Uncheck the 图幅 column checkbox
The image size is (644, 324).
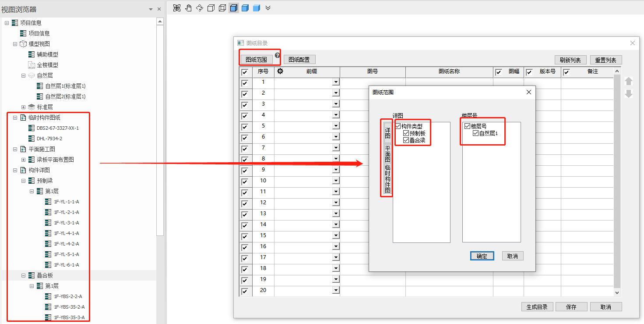click(x=498, y=72)
